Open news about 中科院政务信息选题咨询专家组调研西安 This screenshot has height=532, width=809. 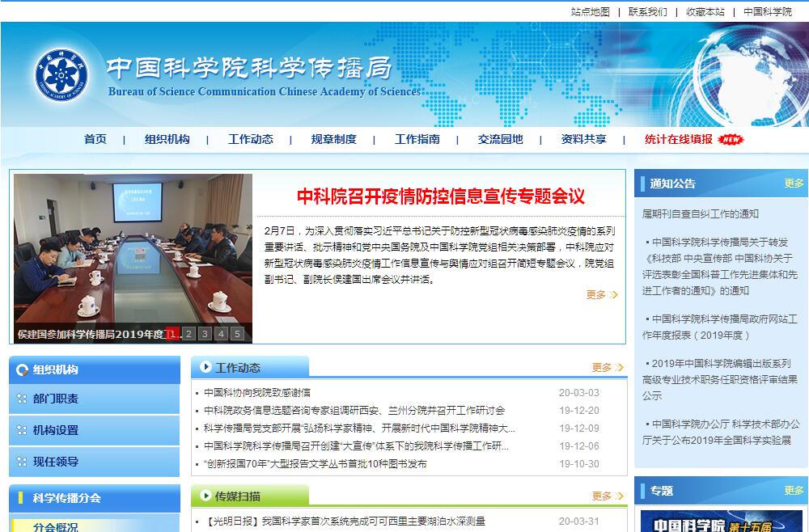tap(354, 411)
